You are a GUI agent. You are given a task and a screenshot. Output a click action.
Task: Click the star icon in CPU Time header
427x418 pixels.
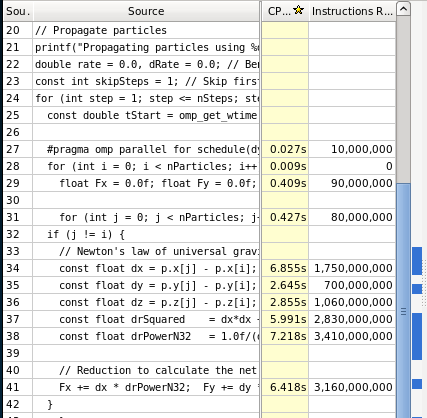coord(298,10)
